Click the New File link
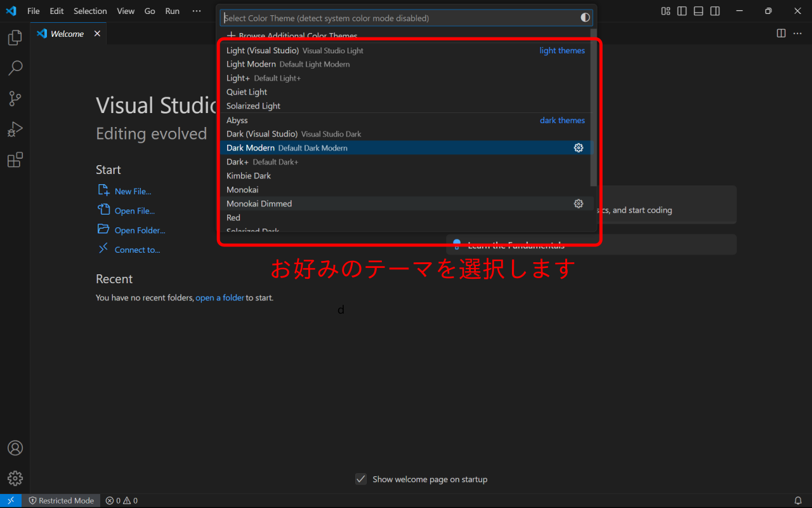Image resolution: width=812 pixels, height=508 pixels. [133, 191]
